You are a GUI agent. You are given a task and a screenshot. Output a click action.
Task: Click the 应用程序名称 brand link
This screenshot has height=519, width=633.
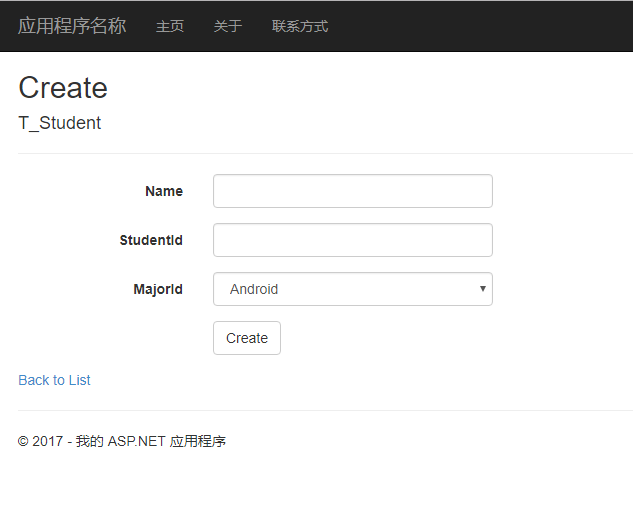click(72, 26)
